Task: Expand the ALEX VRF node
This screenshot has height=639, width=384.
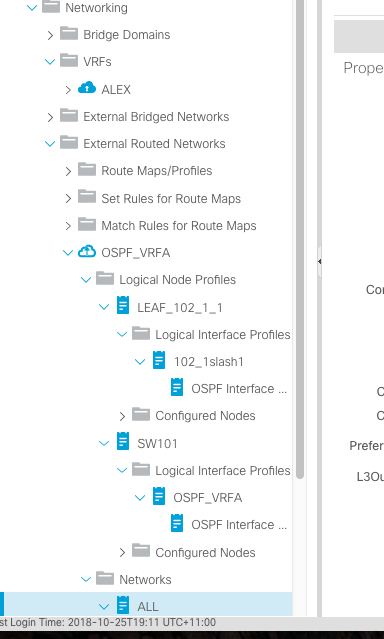Action: click(x=68, y=90)
